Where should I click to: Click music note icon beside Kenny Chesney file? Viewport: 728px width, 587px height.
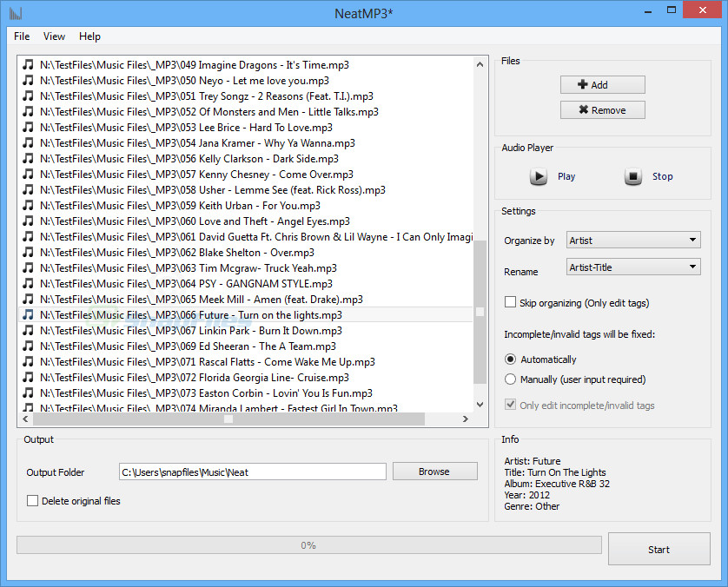pyautogui.click(x=29, y=174)
